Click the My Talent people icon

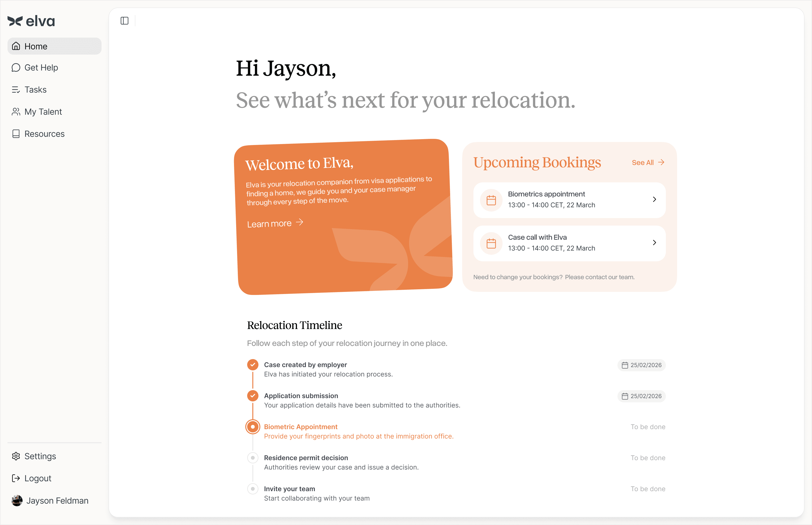[16, 112]
